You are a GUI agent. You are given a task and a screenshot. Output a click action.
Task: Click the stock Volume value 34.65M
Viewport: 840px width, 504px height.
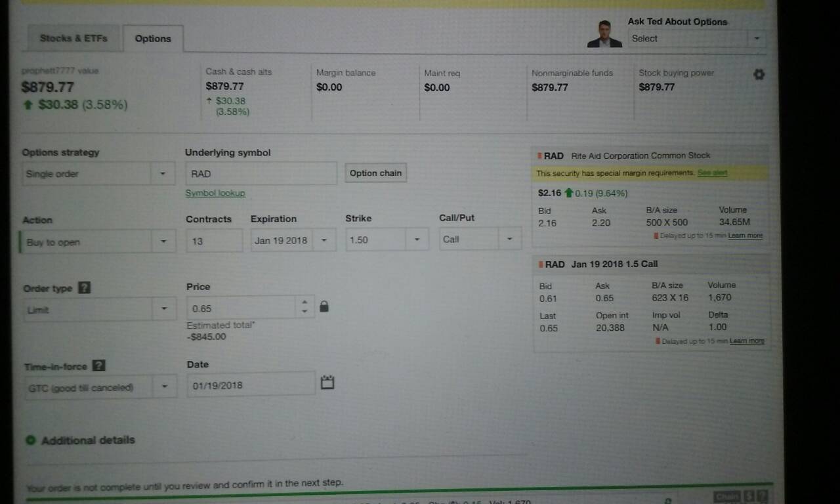(734, 222)
